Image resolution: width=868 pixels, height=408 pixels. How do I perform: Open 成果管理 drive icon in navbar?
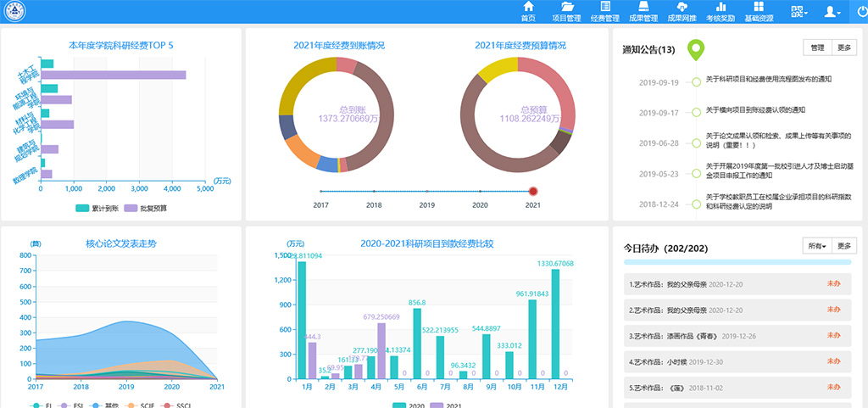(644, 11)
